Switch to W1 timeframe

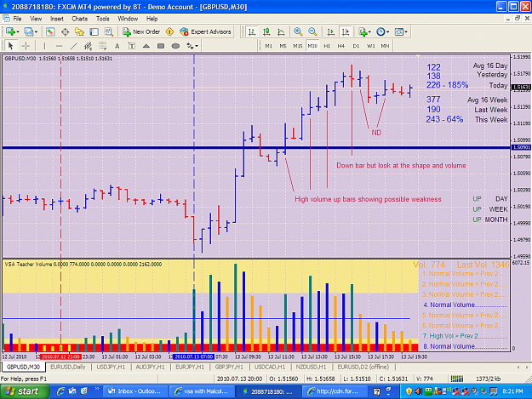[371, 46]
